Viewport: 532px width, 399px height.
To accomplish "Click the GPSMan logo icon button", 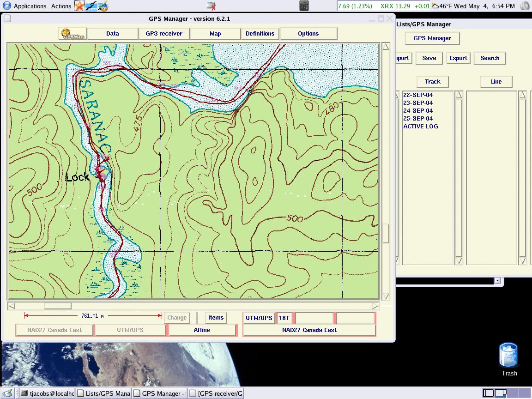I will click(x=73, y=34).
